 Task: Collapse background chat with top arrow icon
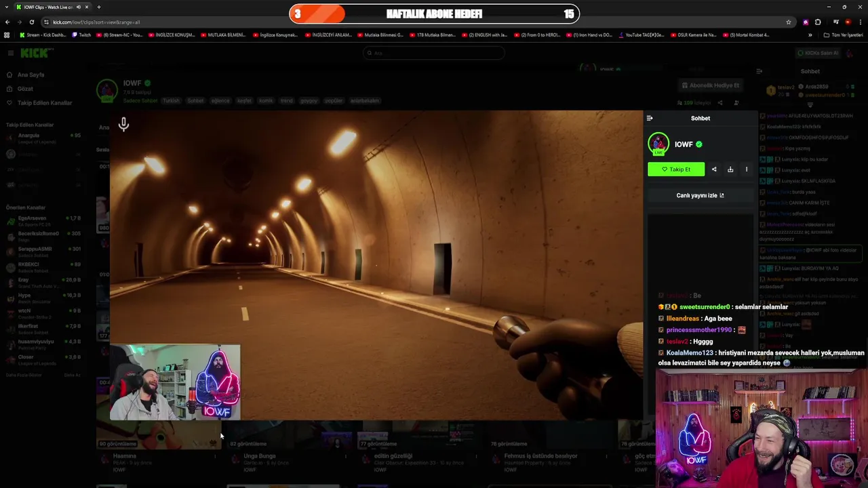759,71
